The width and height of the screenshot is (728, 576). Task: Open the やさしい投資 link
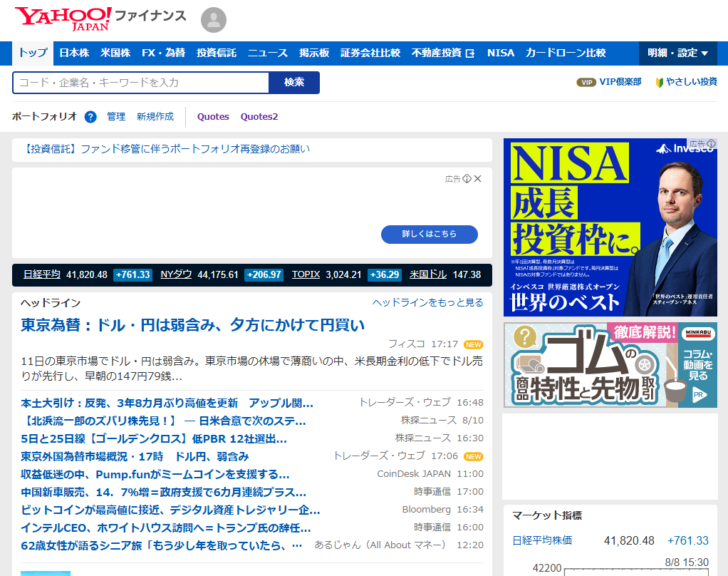[692, 82]
